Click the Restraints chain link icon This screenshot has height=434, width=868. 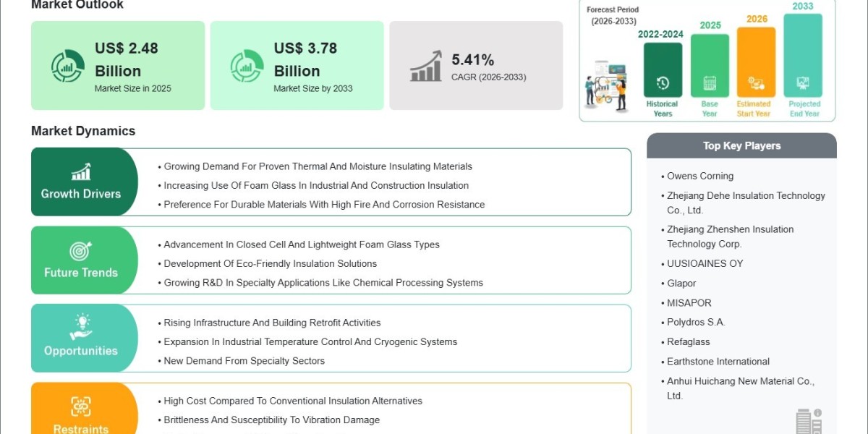81,407
